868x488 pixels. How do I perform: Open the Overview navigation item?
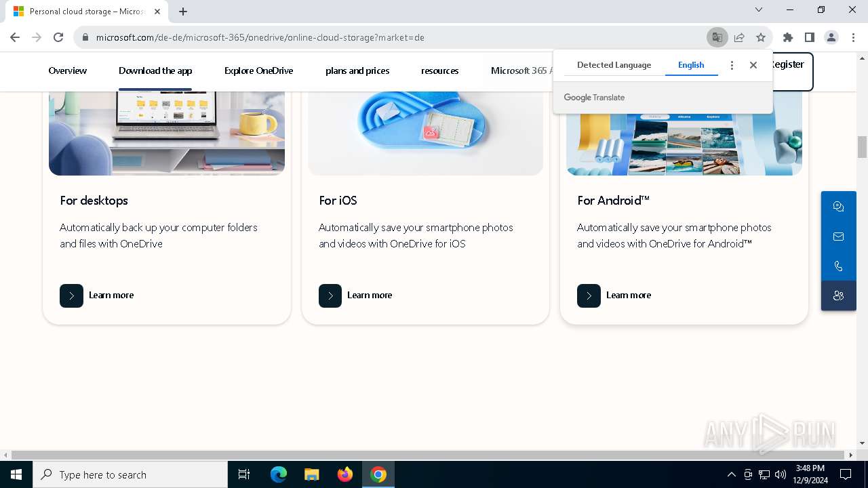[x=68, y=70]
